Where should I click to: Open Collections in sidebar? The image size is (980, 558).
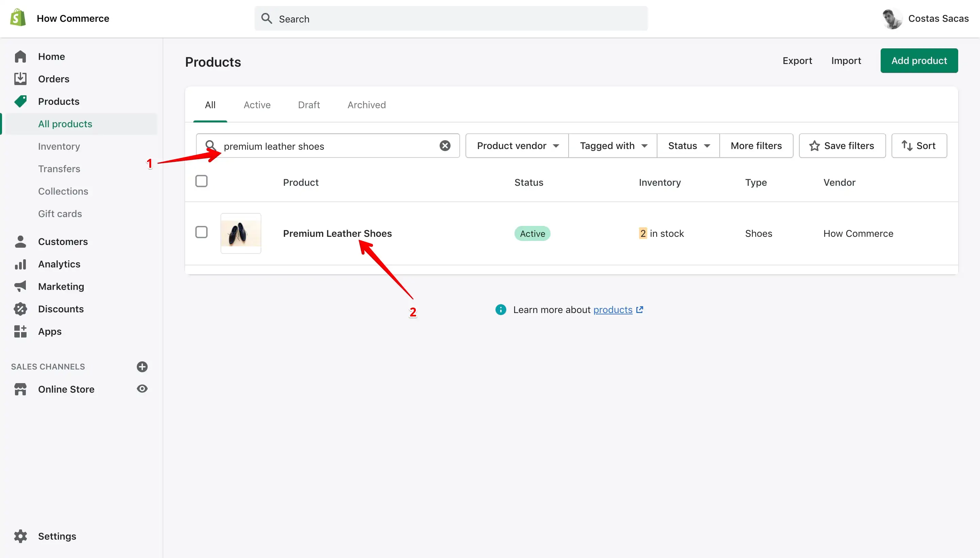[63, 191]
